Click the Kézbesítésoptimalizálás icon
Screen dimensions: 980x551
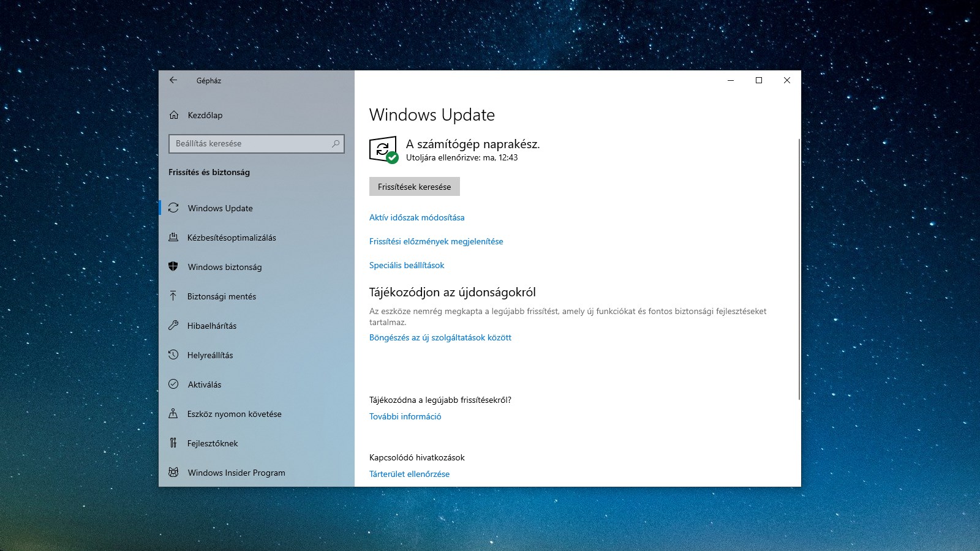(x=173, y=238)
